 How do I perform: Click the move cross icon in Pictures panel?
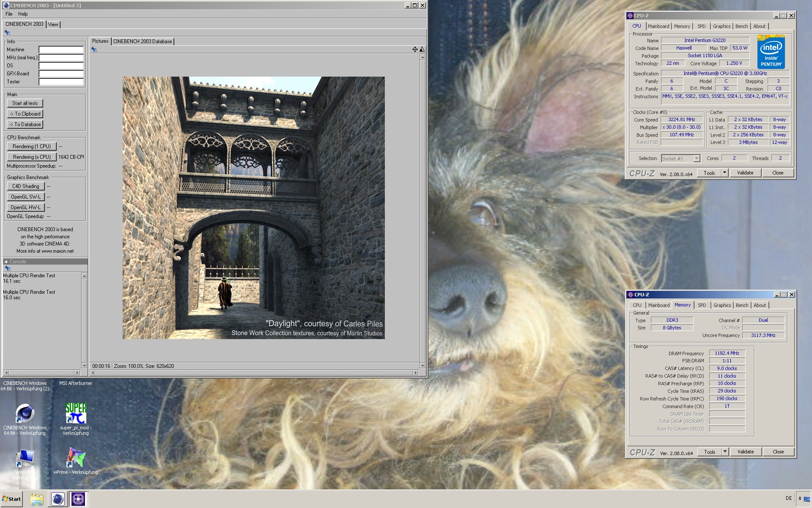(x=415, y=50)
